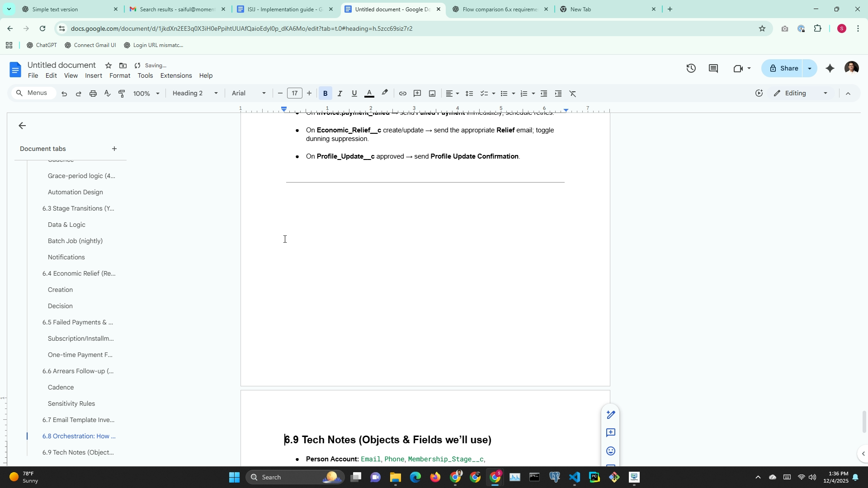Click the clear formatting icon

pos(573,94)
